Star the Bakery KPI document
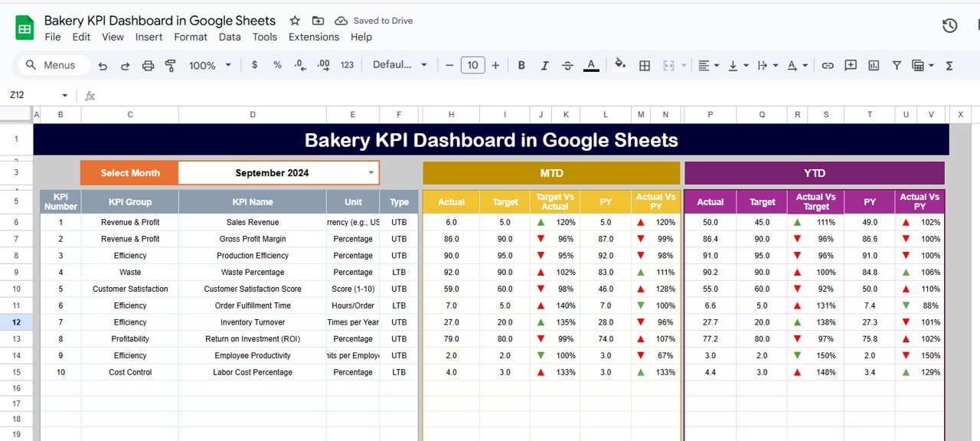Image resolution: width=980 pixels, height=441 pixels. pos(295,21)
